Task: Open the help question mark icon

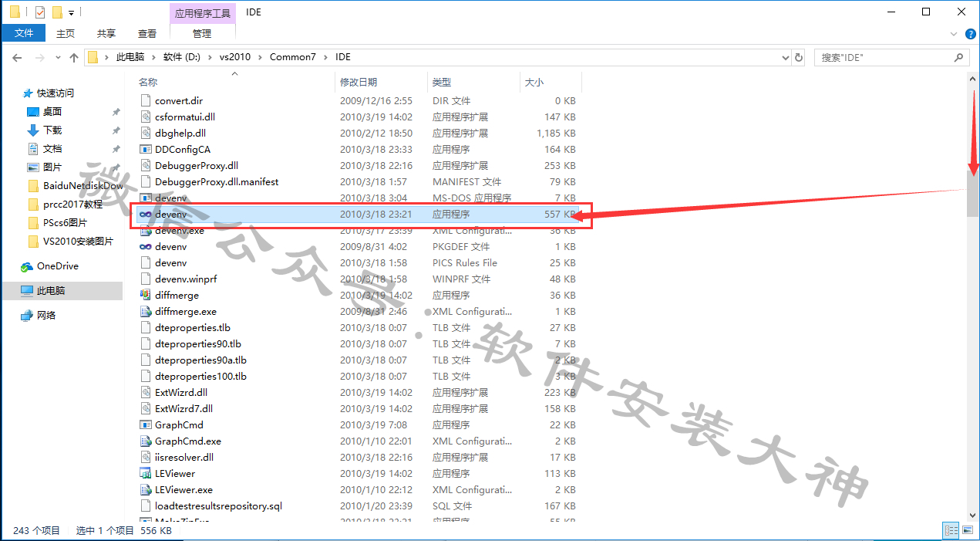Action: [969, 34]
